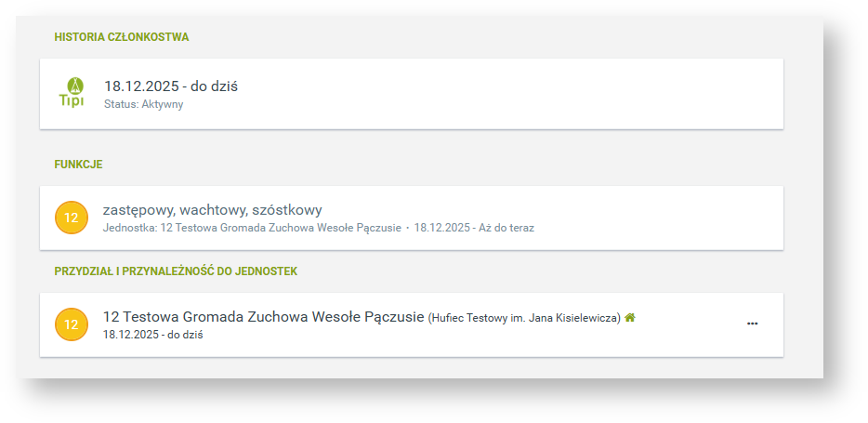Click the Przydział i przynależność do jednostek header
This screenshot has width=868, height=423.
tap(176, 271)
